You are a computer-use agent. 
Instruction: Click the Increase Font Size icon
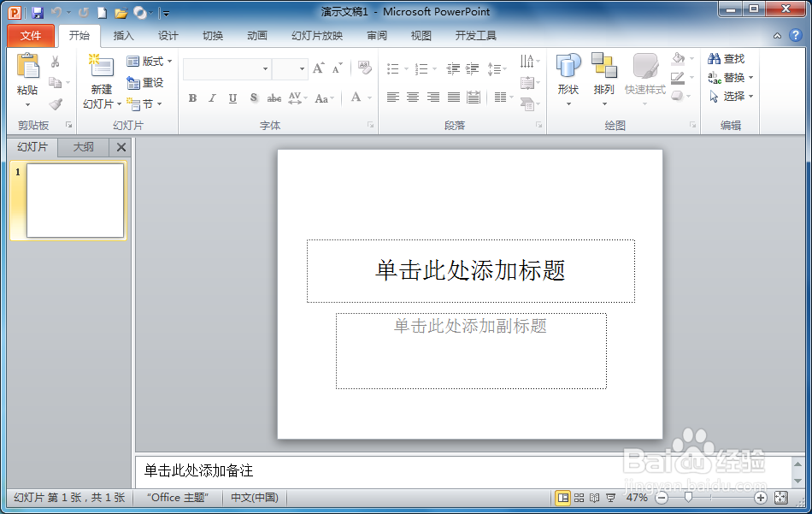point(318,68)
